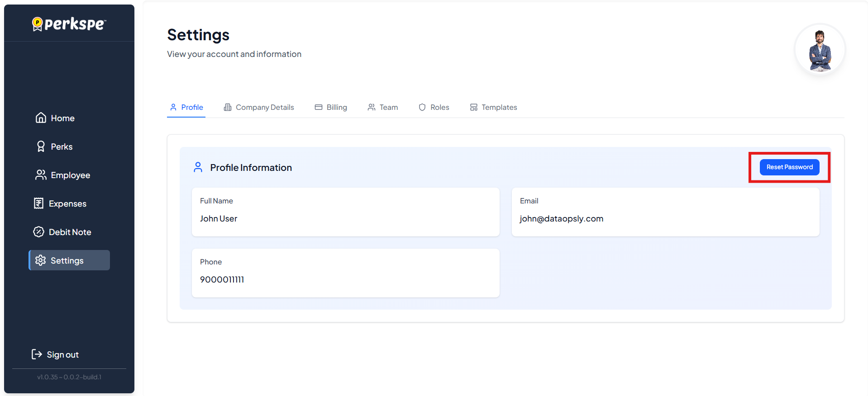Select the Roles tab
Image resolution: width=868 pixels, height=396 pixels.
434,107
